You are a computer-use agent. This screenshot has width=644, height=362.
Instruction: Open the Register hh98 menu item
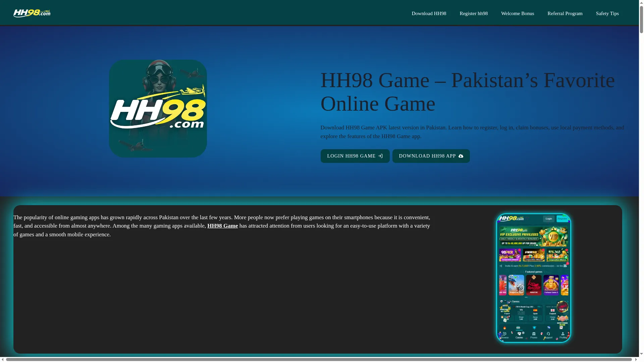pyautogui.click(x=473, y=13)
